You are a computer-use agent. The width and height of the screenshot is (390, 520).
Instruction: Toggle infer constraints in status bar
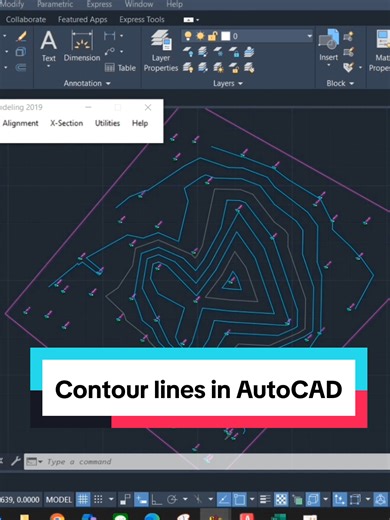[125, 499]
